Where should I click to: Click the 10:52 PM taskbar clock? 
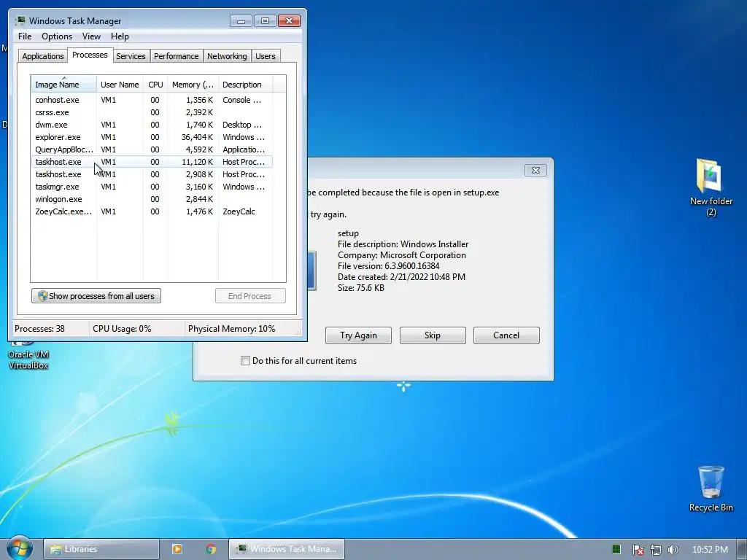point(710,550)
